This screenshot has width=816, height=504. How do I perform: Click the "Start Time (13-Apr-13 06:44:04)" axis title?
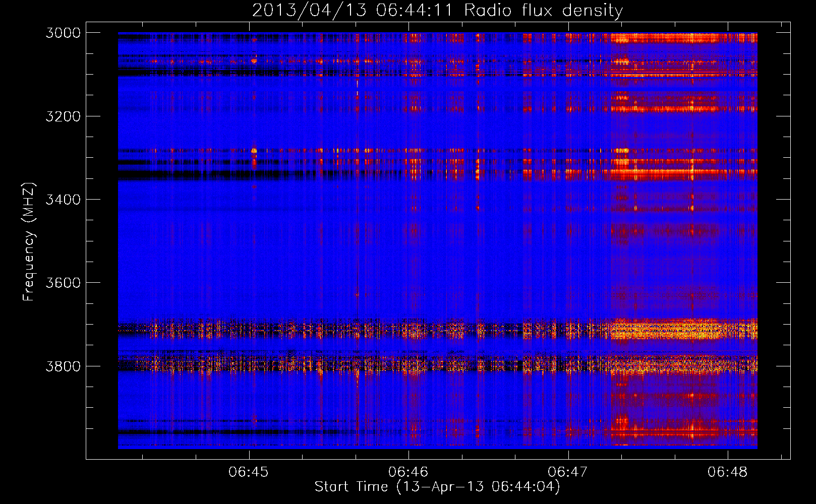(x=437, y=487)
